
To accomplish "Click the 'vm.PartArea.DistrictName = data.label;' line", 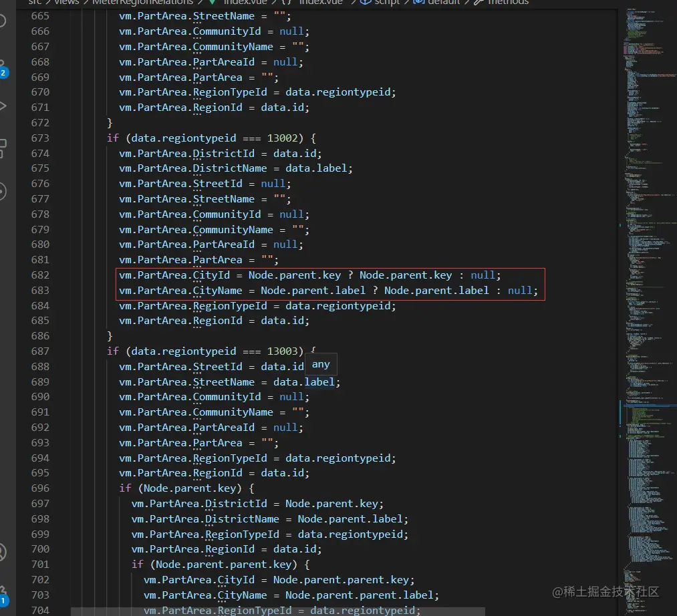I will click(x=236, y=168).
